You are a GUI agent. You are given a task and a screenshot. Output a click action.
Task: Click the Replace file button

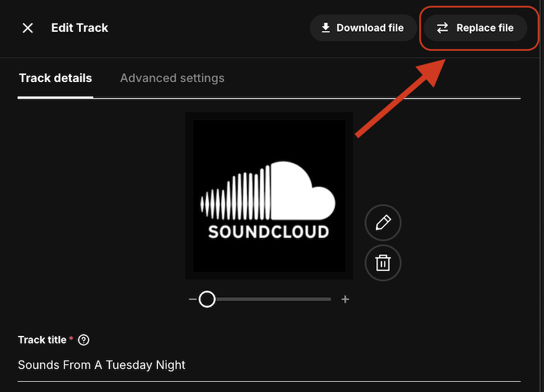pos(475,28)
